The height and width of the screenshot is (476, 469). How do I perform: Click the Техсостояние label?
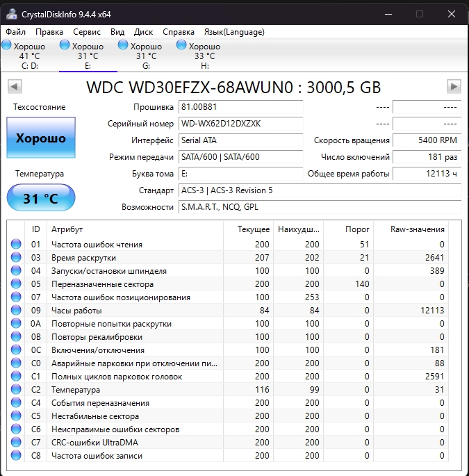pos(39,107)
